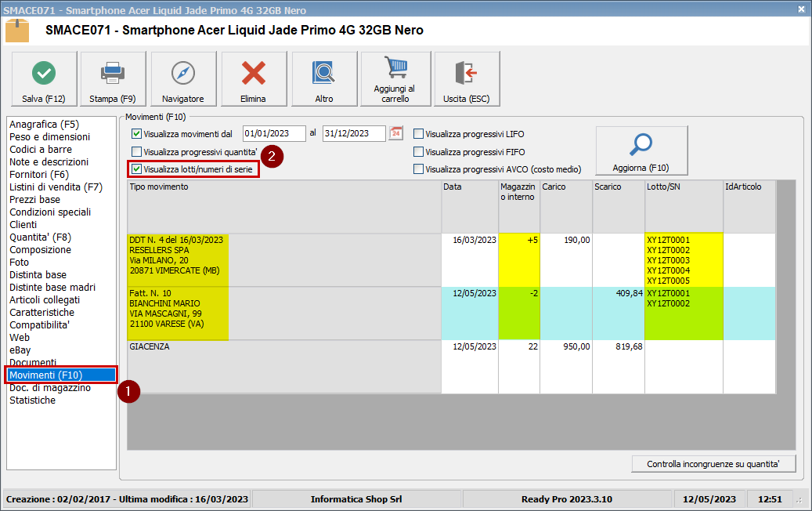This screenshot has height=511, width=812.
Task: Go to the Statistiche section
Action: [32, 400]
